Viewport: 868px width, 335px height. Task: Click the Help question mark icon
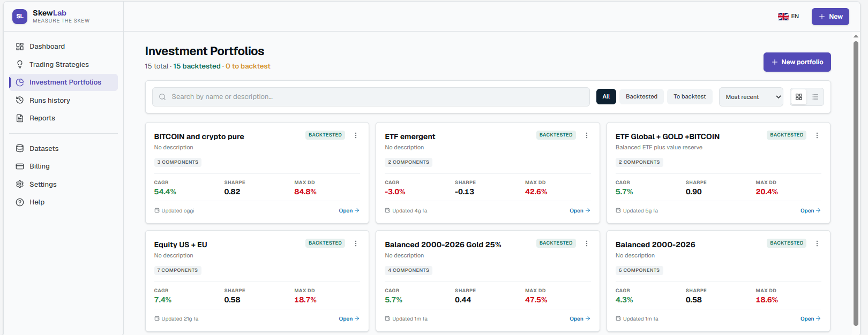20,202
